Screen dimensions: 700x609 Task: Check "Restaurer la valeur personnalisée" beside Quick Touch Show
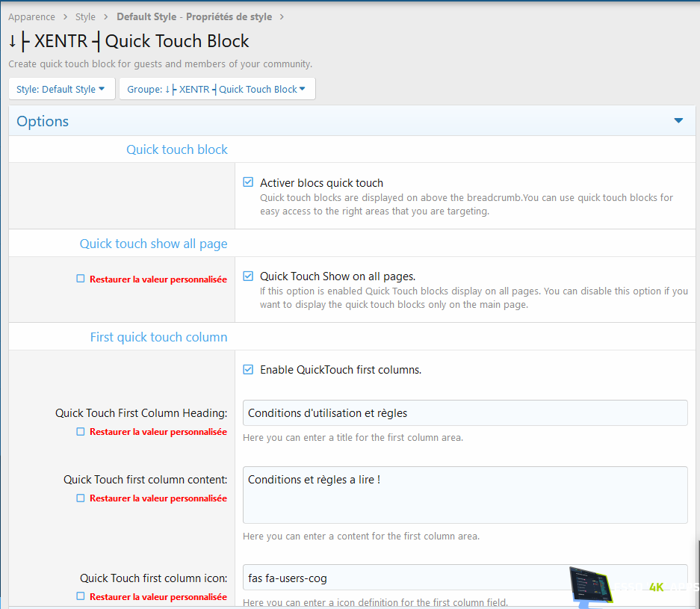click(80, 278)
